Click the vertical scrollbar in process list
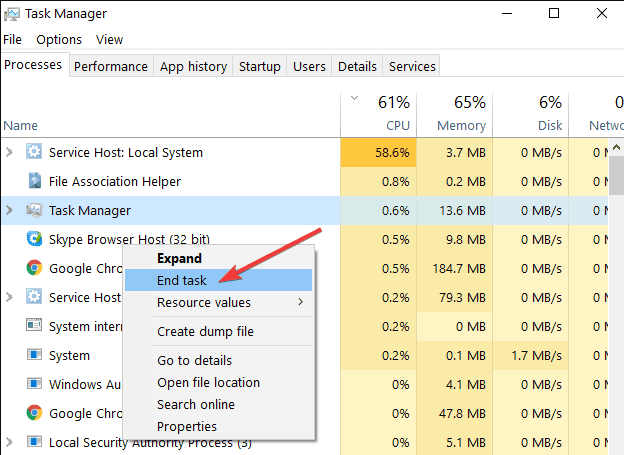The width and height of the screenshot is (624, 455). 616,300
